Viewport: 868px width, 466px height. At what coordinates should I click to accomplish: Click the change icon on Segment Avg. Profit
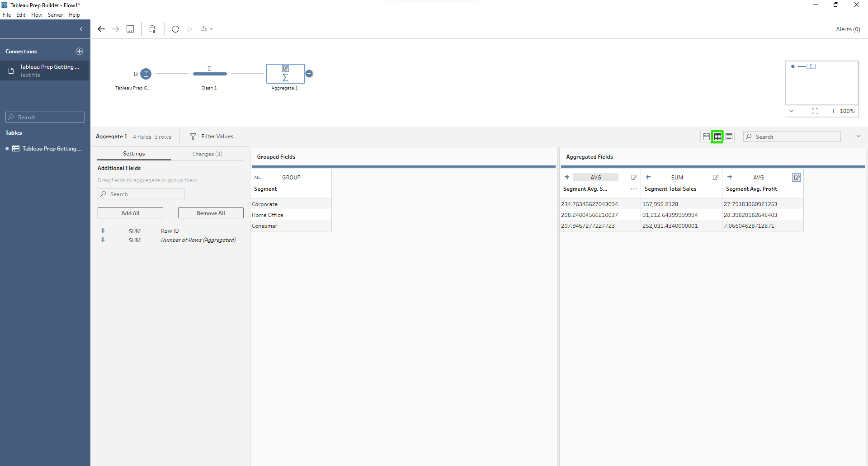click(797, 178)
